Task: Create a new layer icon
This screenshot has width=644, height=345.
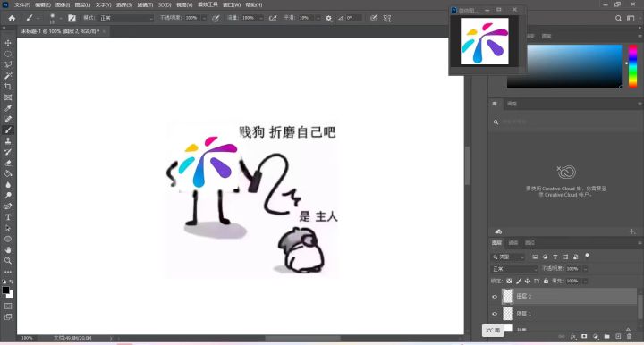Action: click(618, 336)
